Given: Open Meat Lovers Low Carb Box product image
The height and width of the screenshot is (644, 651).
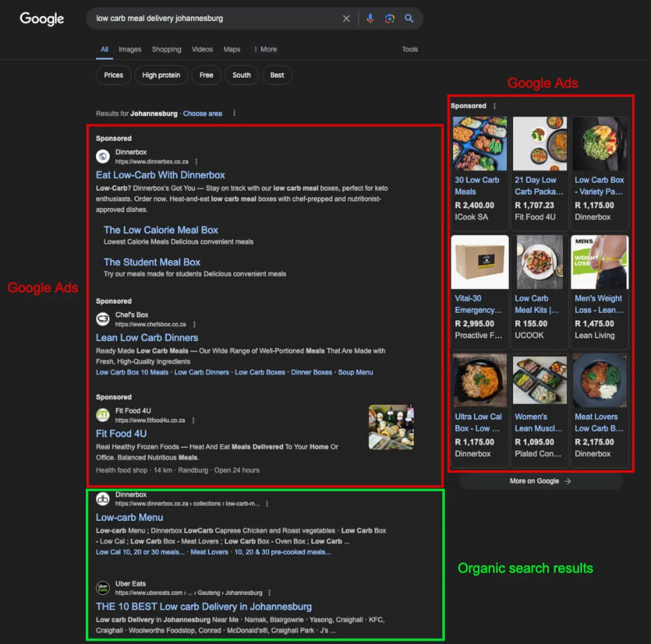Looking at the screenshot, I should tap(600, 380).
